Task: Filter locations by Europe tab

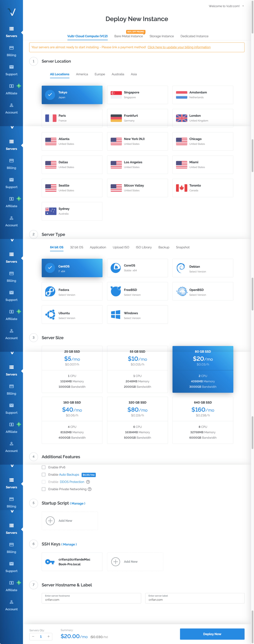Action: (x=100, y=74)
